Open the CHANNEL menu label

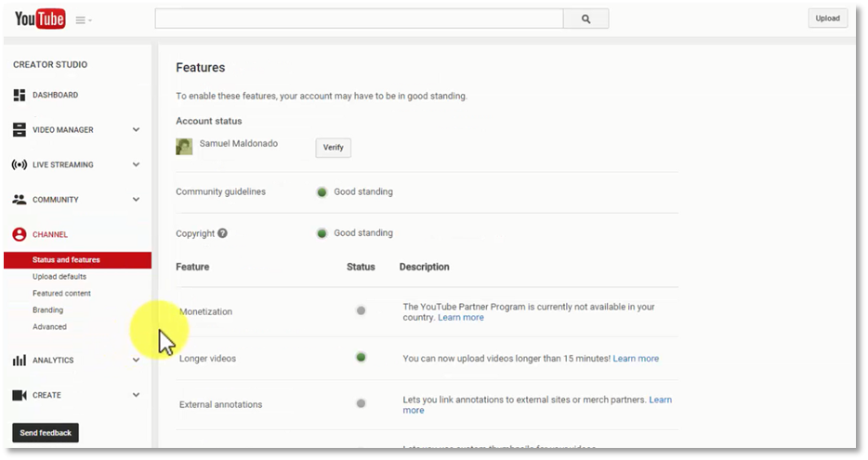50,234
